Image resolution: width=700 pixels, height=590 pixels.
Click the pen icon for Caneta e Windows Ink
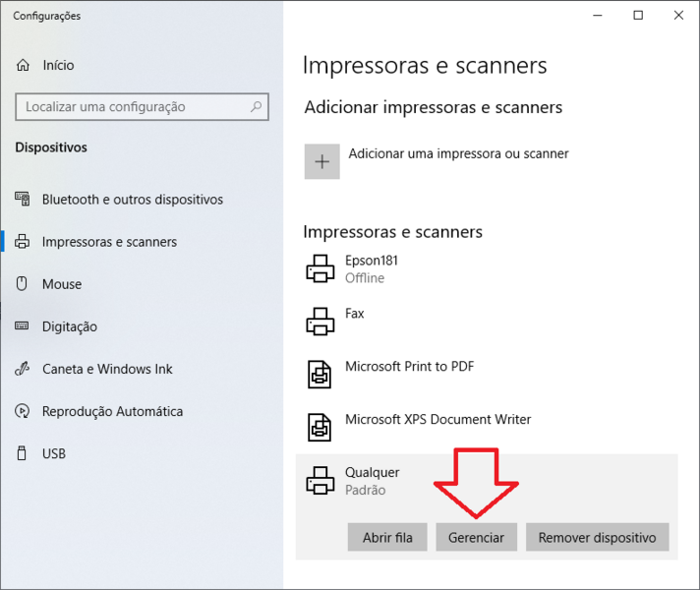point(23,369)
